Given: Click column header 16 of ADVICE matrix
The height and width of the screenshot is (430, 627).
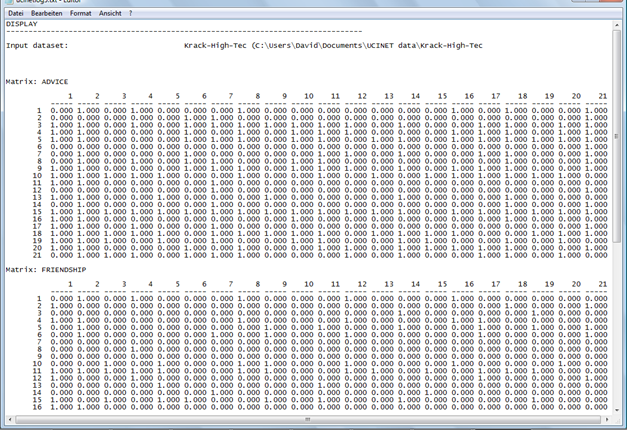Looking at the screenshot, I should click(469, 96).
